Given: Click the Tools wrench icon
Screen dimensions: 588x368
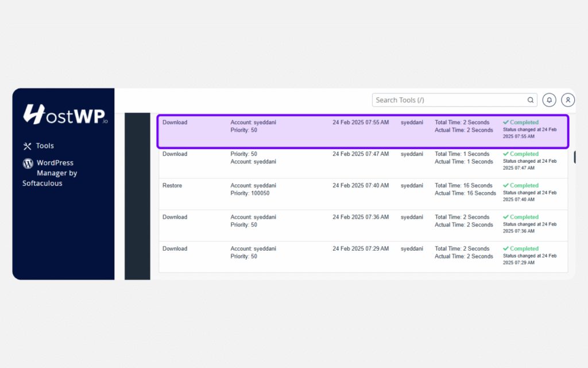Looking at the screenshot, I should (27, 146).
